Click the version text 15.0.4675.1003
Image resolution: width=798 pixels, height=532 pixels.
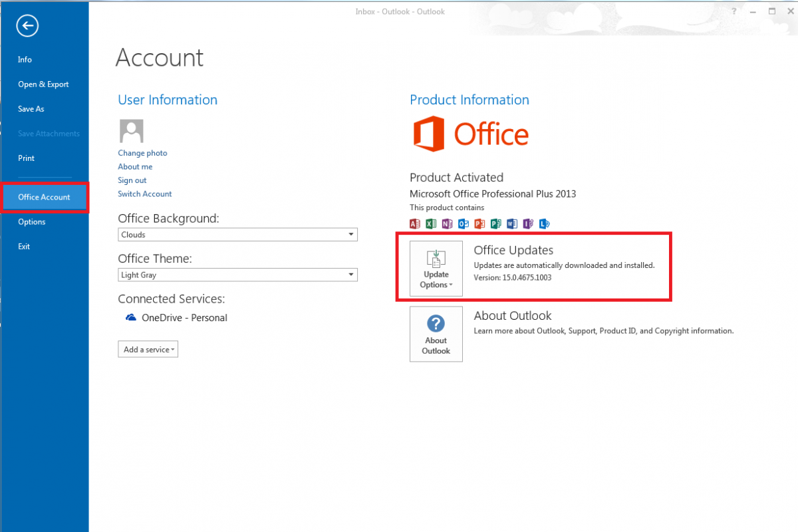pyautogui.click(x=527, y=277)
